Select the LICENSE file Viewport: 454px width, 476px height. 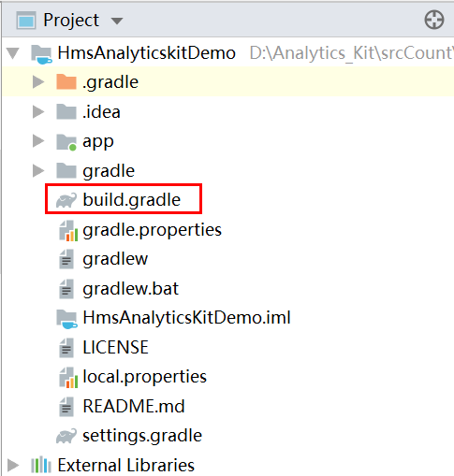tap(115, 347)
